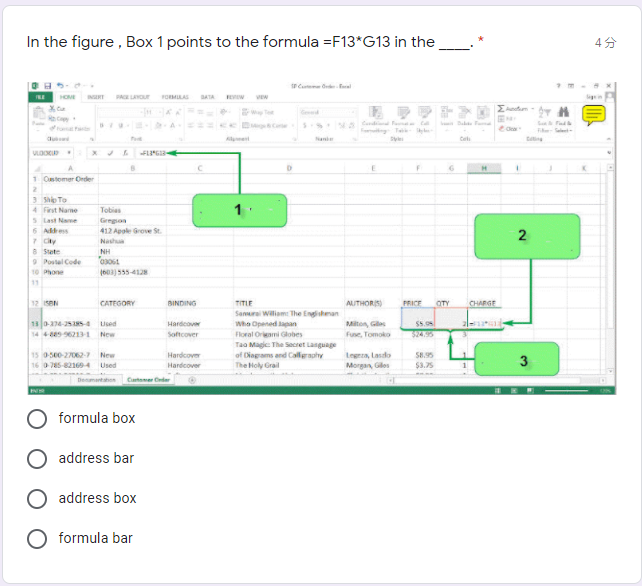642x586 pixels.
Task: Click the '$24.95' price cell
Action: point(418,335)
